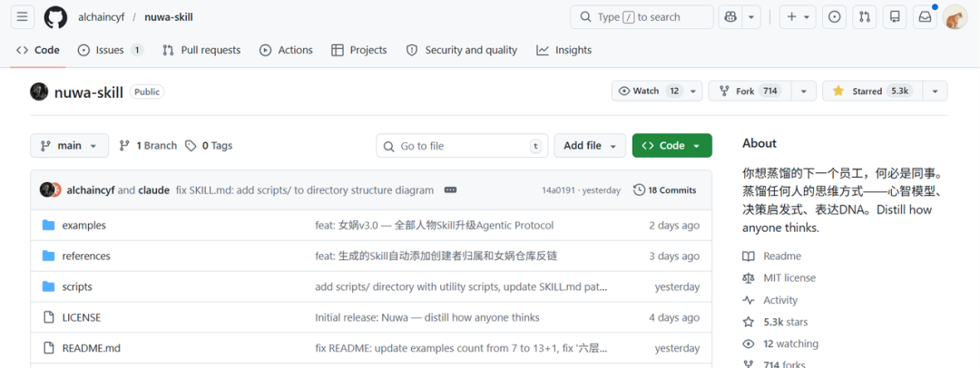Viewport: 980px width, 368px height.
Task: Open commit hash 14a0191
Action: (x=557, y=190)
